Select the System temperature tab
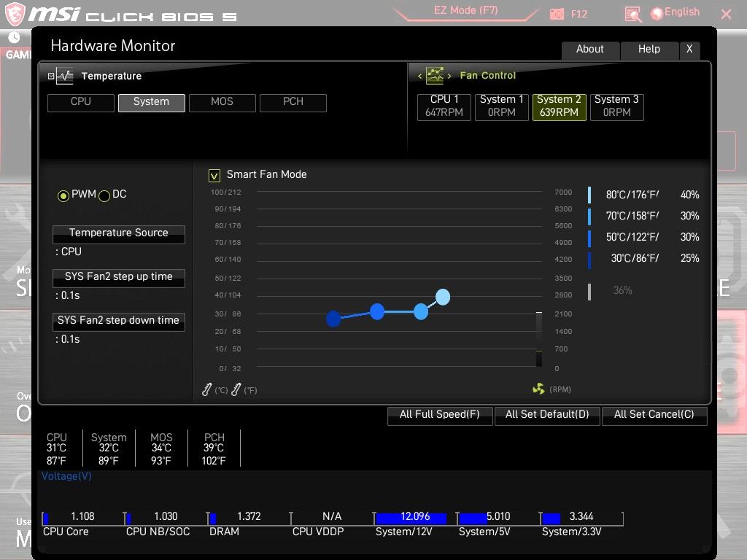 pos(152,102)
